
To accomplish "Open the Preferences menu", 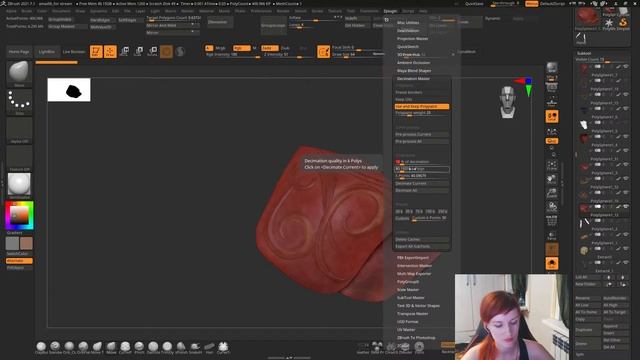I will 261,11.
